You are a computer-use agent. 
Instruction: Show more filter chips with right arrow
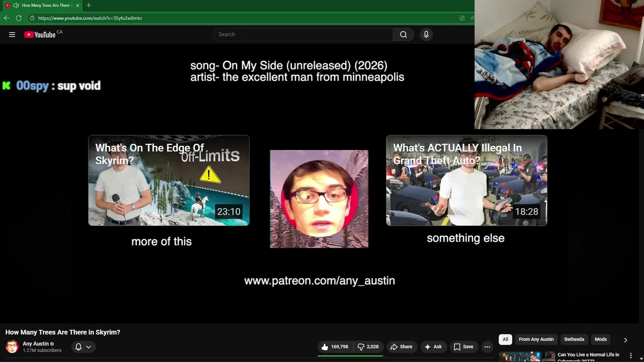coord(625,340)
